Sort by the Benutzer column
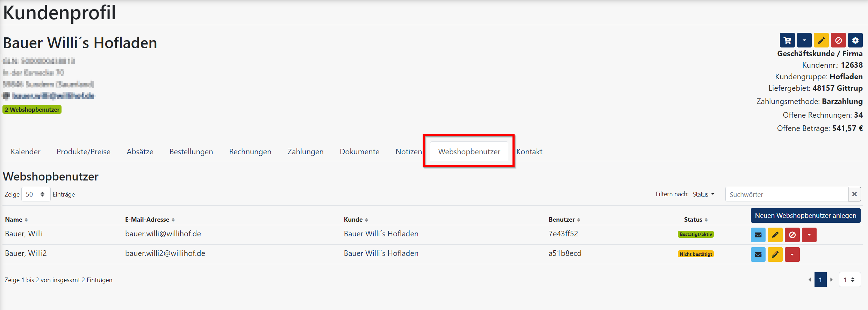868x310 pixels. 564,219
